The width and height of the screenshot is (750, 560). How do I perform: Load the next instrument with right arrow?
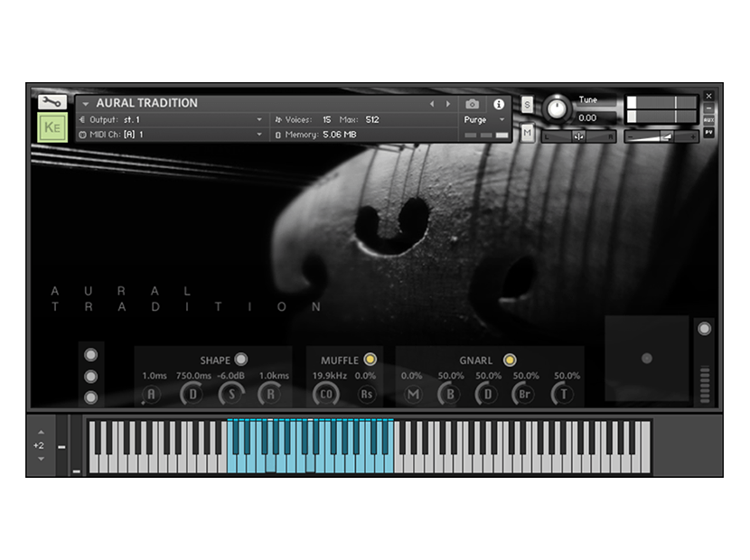[x=448, y=104]
